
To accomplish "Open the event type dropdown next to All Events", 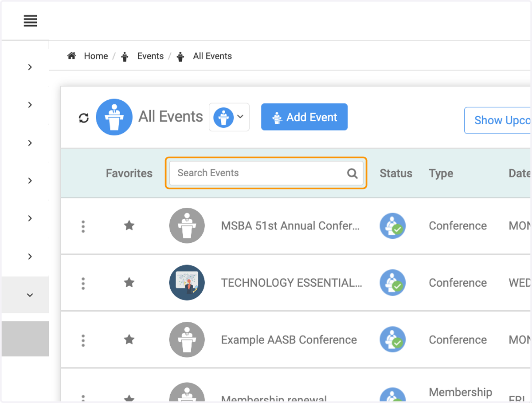I will coord(229,117).
